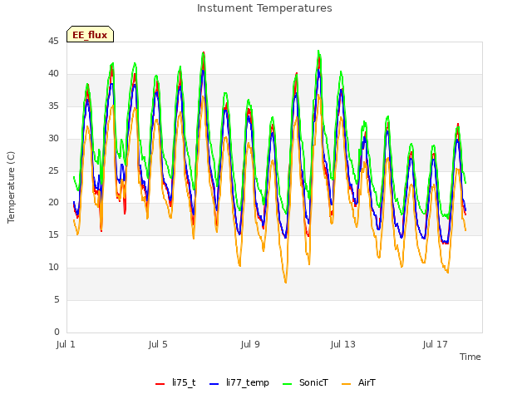This screenshot has height=399, width=532.
Task: Click the red li75_t legend swatch
Action: click(x=160, y=384)
